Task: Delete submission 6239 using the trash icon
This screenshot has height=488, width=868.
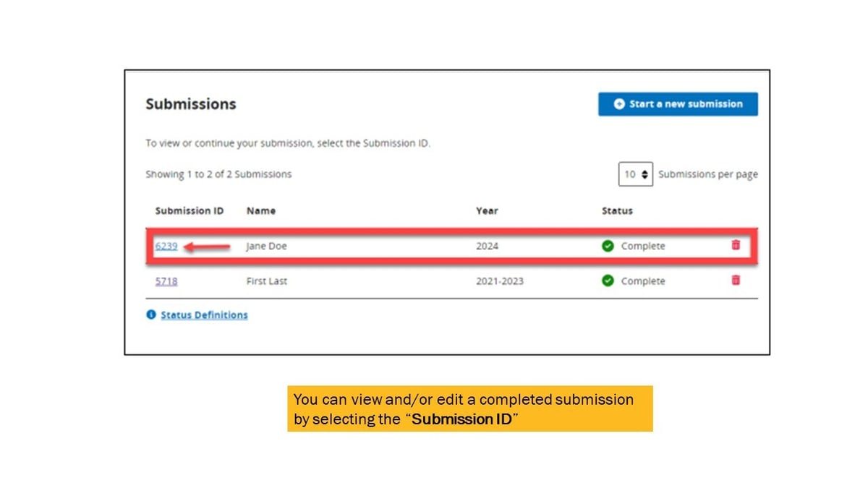Action: tap(736, 245)
